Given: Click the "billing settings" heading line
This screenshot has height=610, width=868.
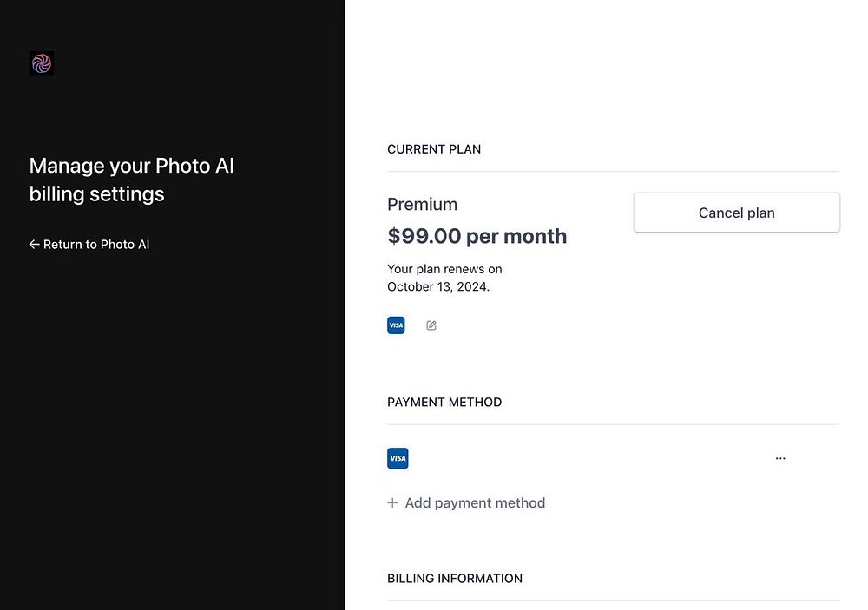Looking at the screenshot, I should point(96,193).
